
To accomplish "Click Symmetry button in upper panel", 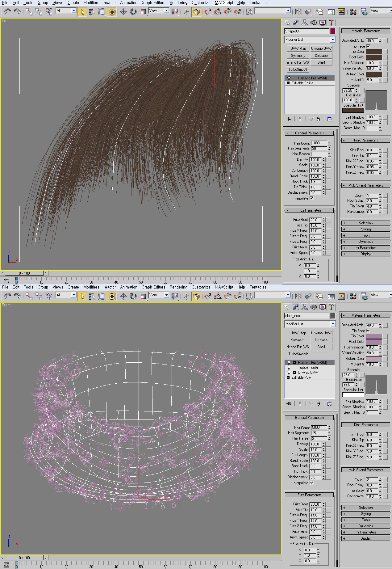I will (298, 56).
